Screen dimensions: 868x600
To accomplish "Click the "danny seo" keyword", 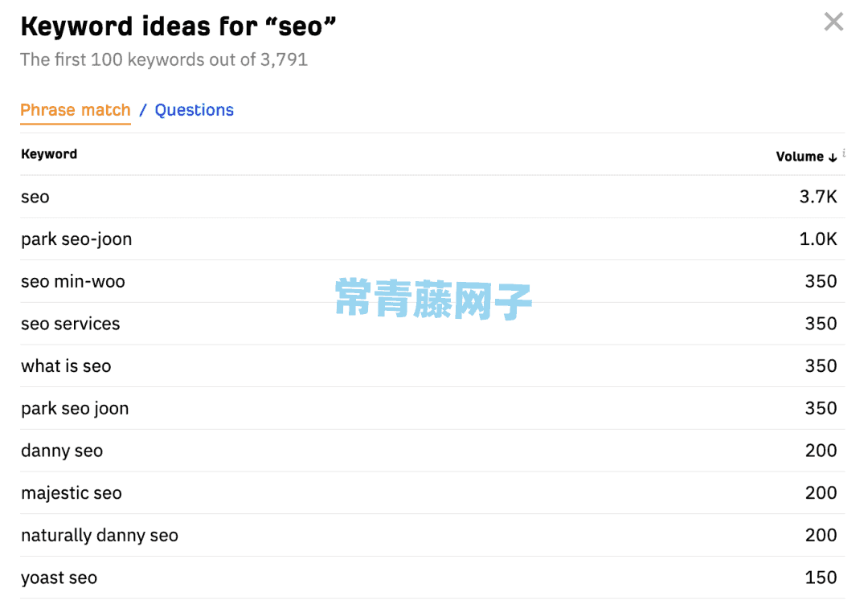I will [62, 451].
